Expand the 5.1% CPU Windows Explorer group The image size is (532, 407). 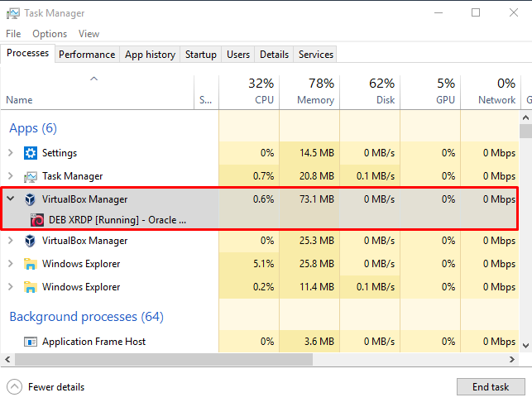pyautogui.click(x=11, y=264)
